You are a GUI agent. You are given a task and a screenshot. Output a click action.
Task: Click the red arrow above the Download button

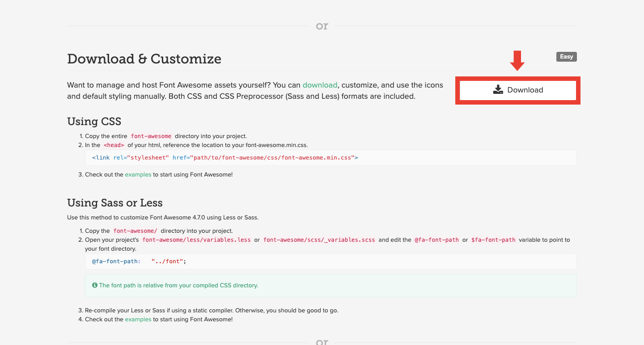[x=517, y=61]
